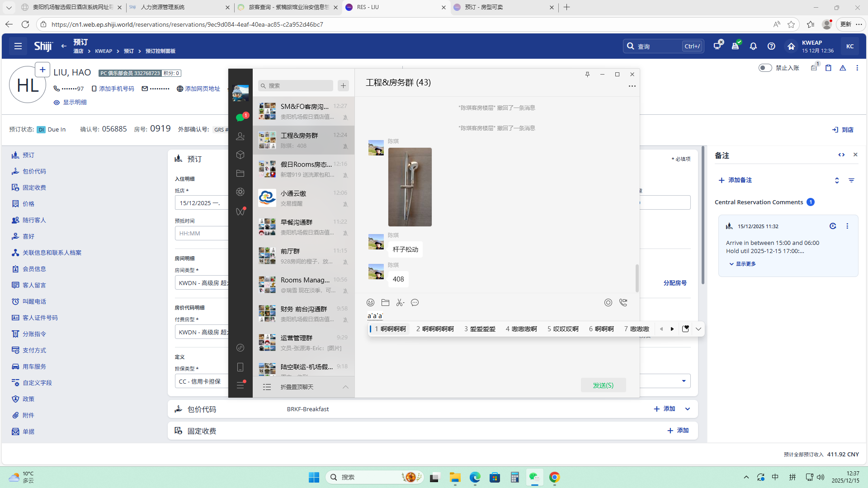Start a voice call in chat
Viewport: 868px width, 488px height.
point(623,303)
